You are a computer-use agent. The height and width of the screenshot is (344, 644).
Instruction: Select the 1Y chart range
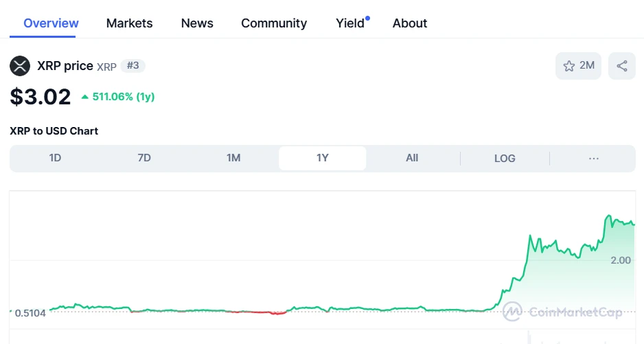(323, 158)
